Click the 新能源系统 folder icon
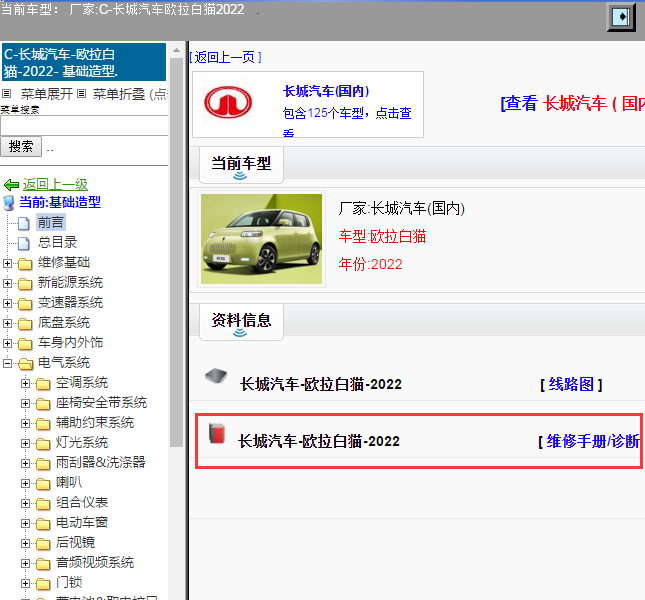This screenshot has width=645, height=600. point(25,284)
